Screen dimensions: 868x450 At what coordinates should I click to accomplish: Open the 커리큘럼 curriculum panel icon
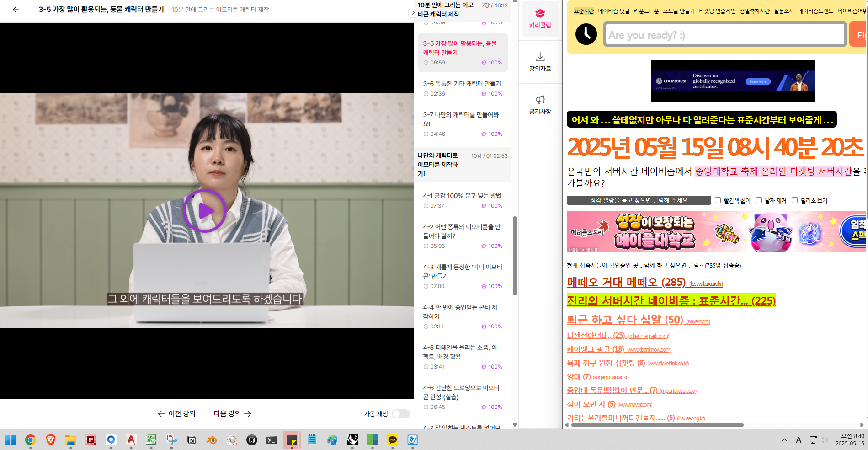coord(540,19)
